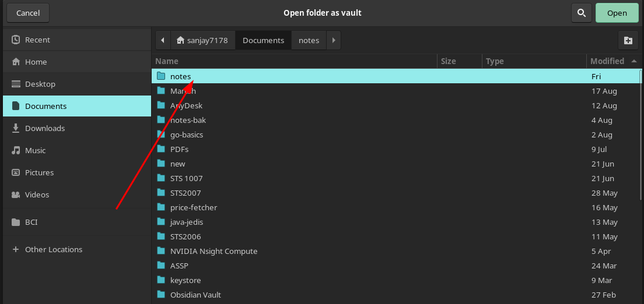Select the BCI bookmark in sidebar
Viewport: 644px width, 304px height.
(32, 222)
